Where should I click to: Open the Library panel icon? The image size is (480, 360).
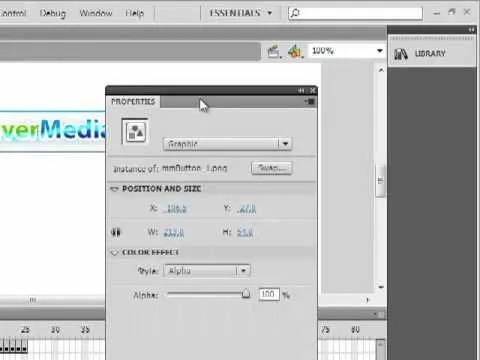(x=401, y=54)
